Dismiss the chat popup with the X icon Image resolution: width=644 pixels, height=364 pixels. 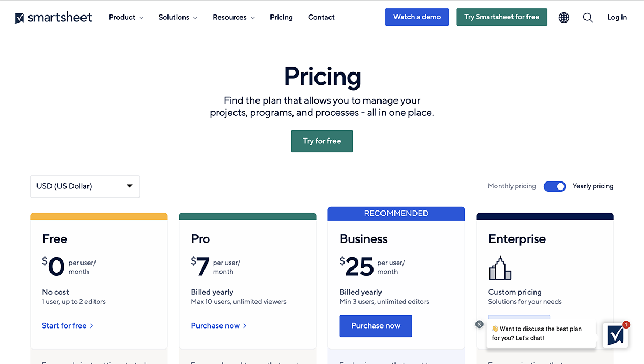click(x=479, y=324)
